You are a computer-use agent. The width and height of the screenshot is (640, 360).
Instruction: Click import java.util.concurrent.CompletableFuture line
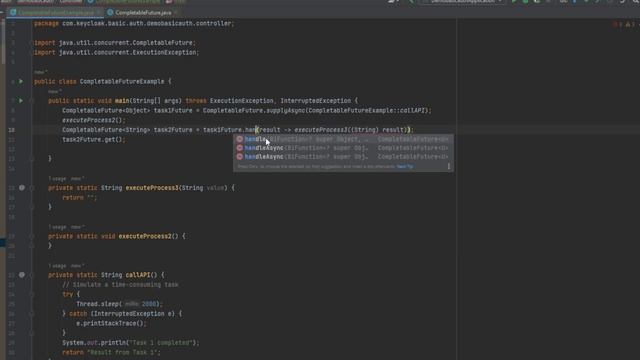pos(115,43)
